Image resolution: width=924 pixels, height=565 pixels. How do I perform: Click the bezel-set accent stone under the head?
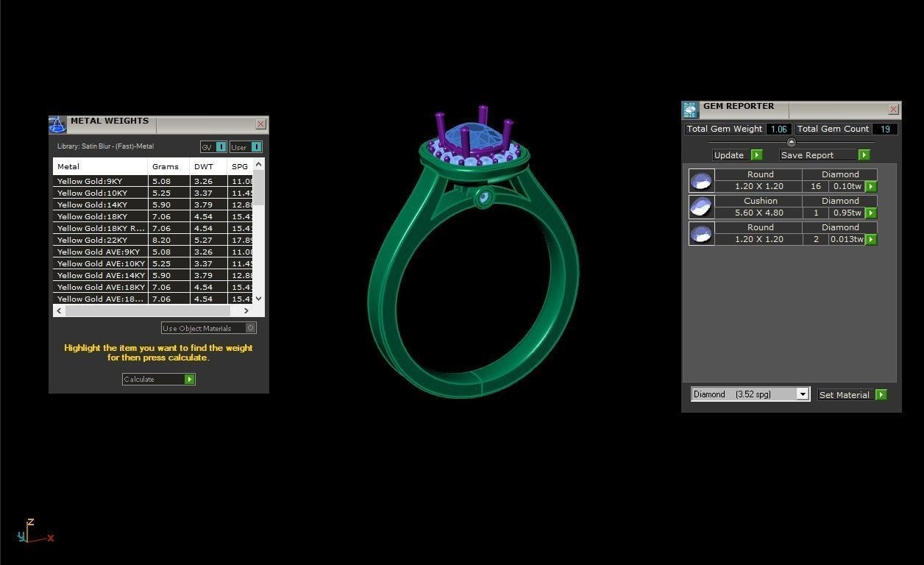(484, 198)
